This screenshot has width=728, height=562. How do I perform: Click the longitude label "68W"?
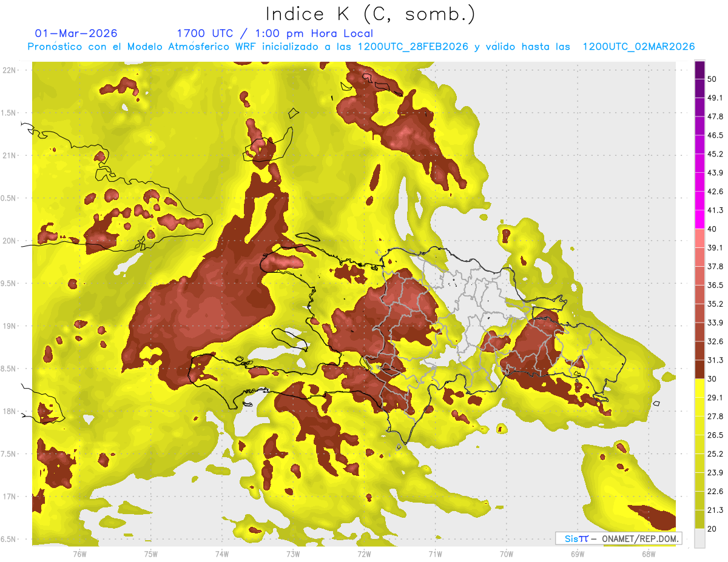point(649,554)
